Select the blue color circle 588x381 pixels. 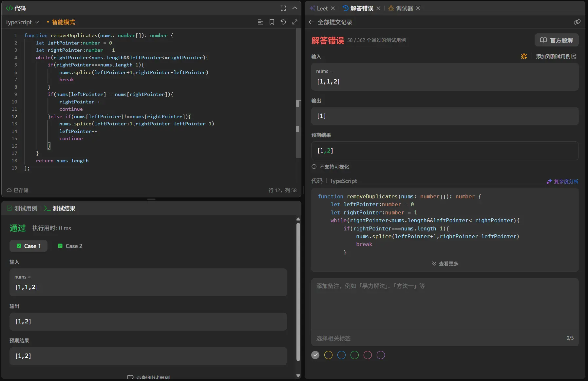341,355
